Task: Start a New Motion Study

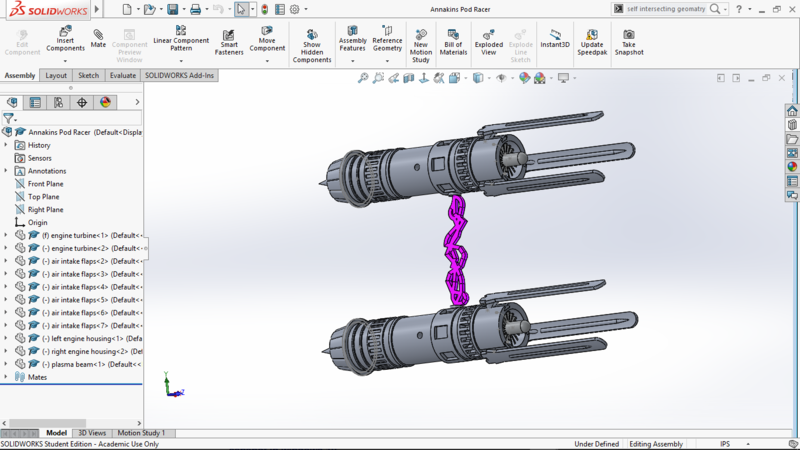Action: point(420,46)
